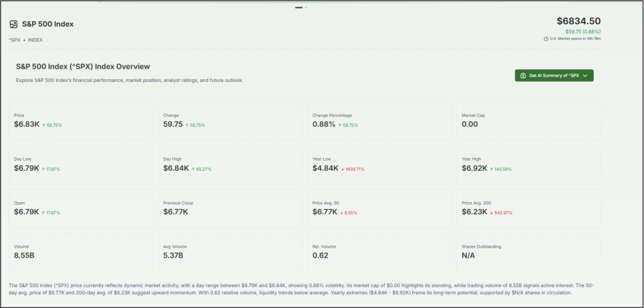Screen dimensions: 644x308
Task: Click the ^SPX ticker symbol under the title
Action: [14, 40]
